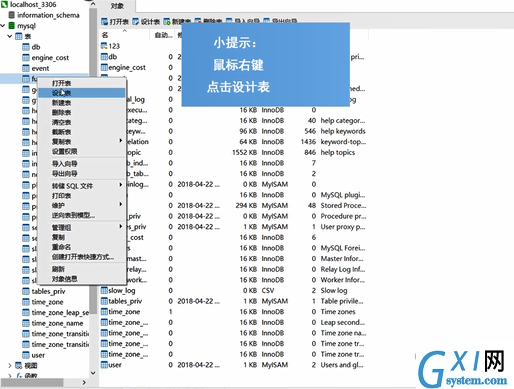Open the 复制表 submenu

(x=82, y=142)
